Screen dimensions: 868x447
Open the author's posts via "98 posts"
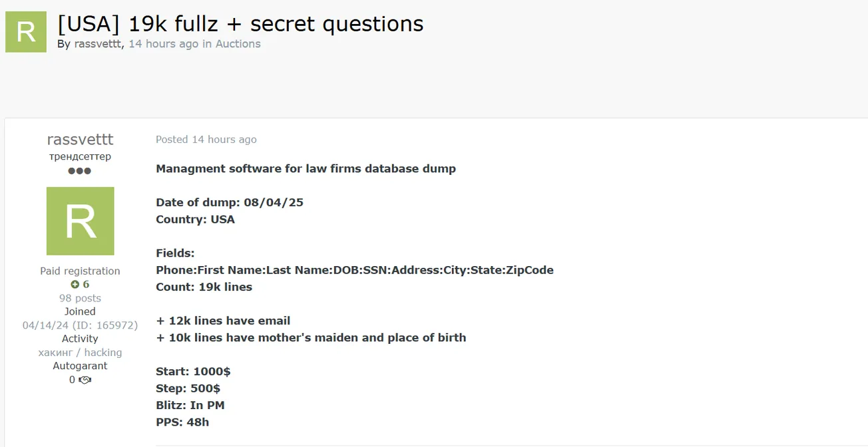point(80,298)
